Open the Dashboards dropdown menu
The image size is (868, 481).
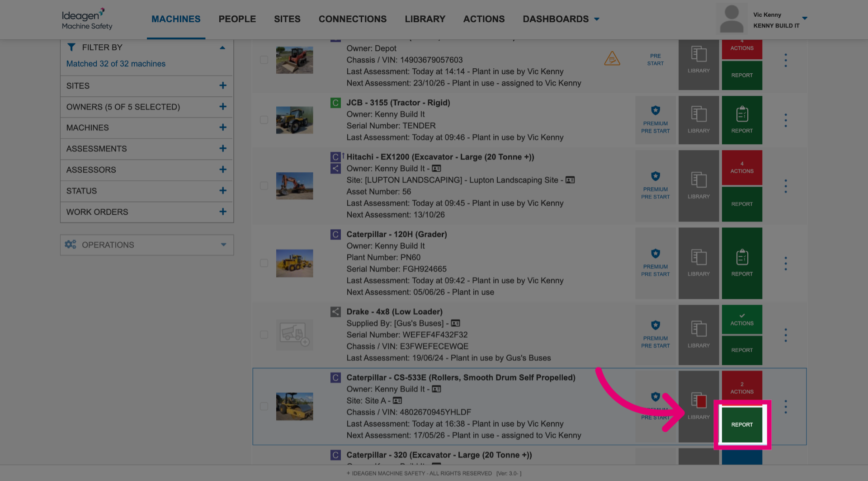[x=561, y=19]
